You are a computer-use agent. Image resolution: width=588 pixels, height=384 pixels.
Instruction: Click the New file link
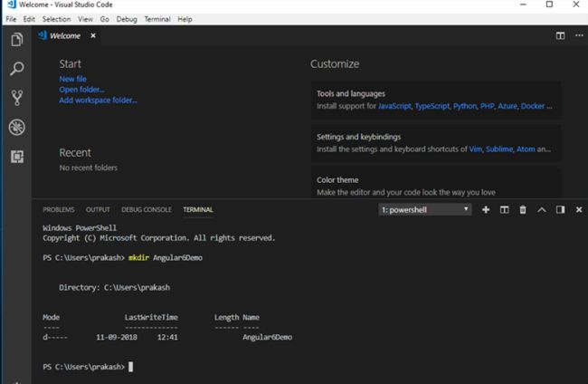(x=72, y=79)
